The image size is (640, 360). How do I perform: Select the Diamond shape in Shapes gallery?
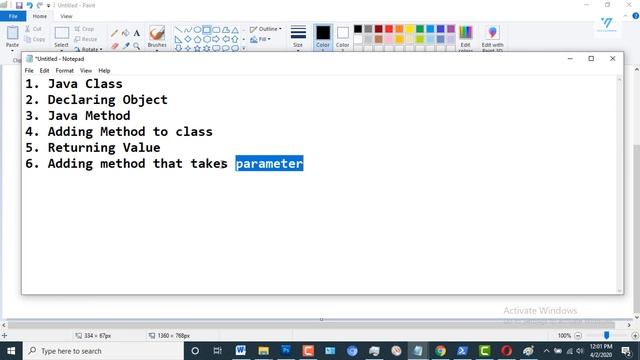click(x=188, y=39)
